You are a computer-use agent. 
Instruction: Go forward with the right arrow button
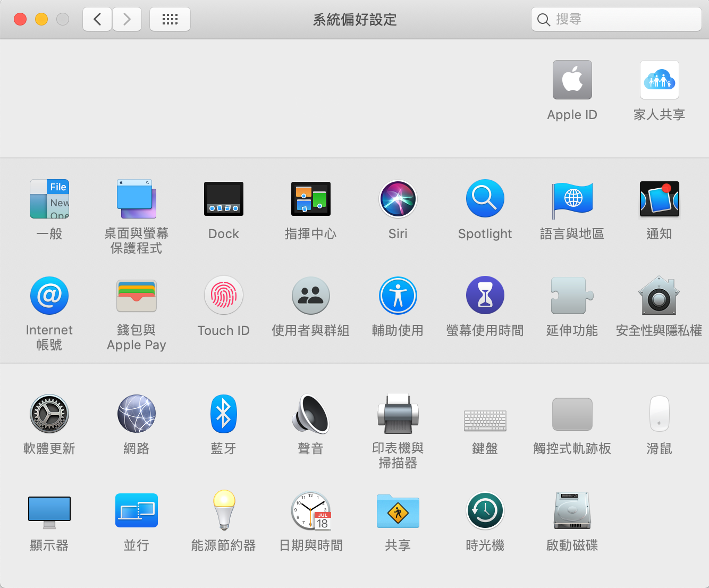click(x=127, y=20)
